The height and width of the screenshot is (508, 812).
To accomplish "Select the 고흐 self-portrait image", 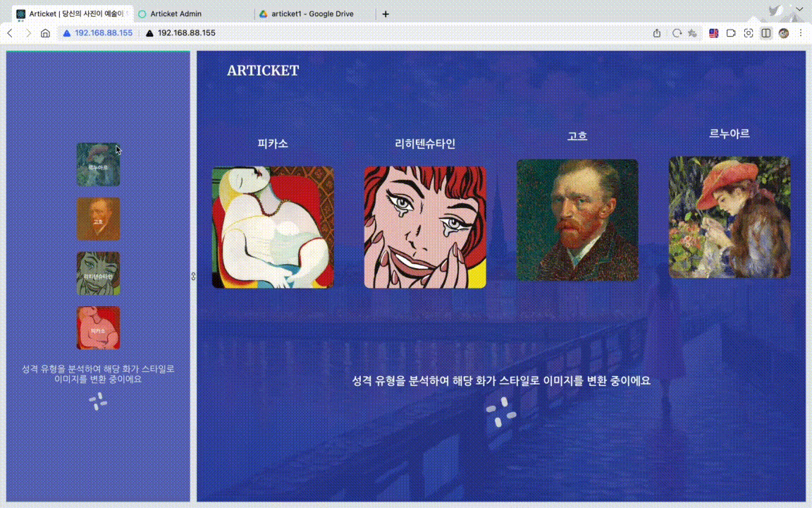I will [577, 220].
